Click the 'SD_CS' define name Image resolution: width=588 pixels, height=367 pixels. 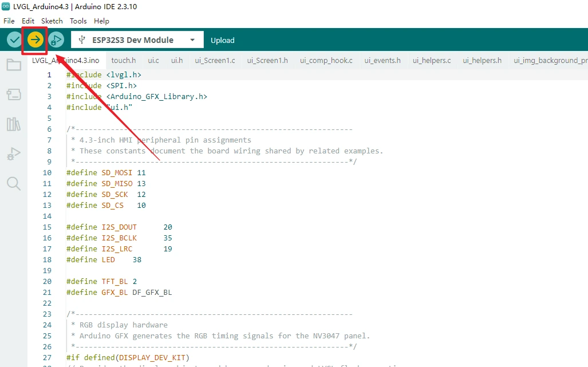(x=112, y=206)
